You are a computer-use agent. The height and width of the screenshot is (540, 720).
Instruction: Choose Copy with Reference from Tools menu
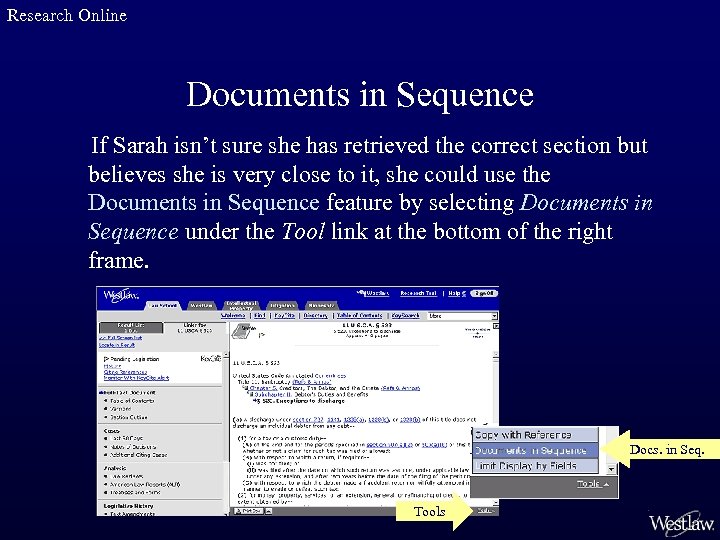pyautogui.click(x=535, y=435)
